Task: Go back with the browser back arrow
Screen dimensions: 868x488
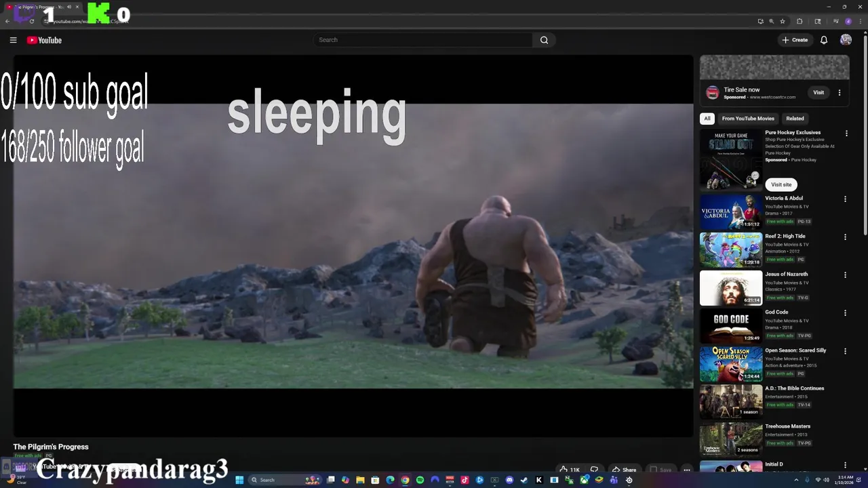Action: (7, 21)
